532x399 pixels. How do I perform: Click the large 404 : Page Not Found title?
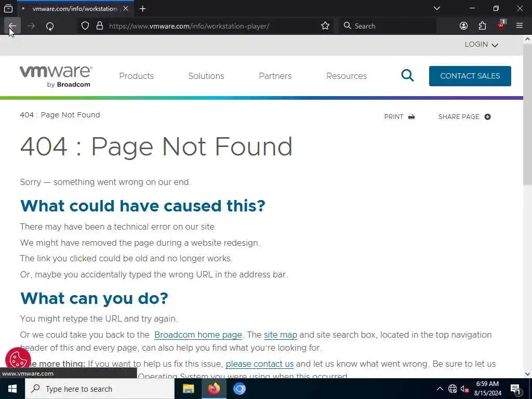click(x=156, y=147)
